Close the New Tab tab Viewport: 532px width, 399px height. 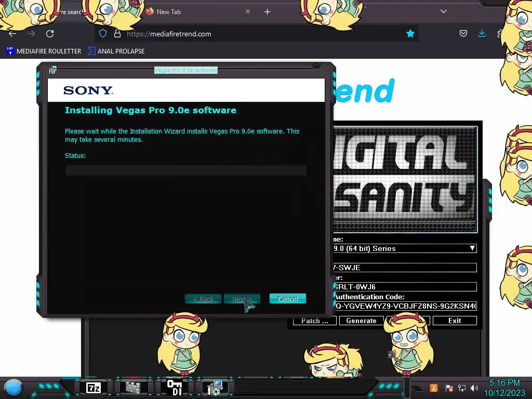248,11
